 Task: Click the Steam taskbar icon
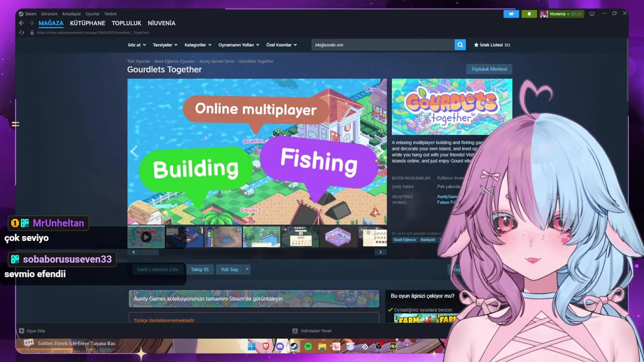[x=294, y=346]
